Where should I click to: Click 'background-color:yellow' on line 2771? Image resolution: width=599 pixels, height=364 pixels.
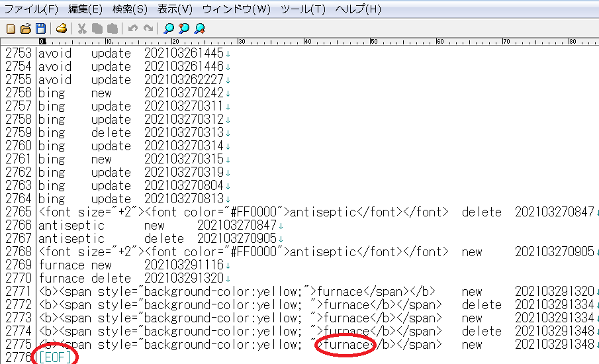click(220, 292)
